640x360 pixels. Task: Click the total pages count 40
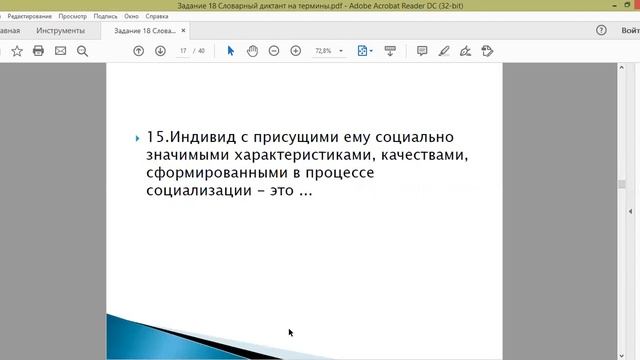coord(201,51)
